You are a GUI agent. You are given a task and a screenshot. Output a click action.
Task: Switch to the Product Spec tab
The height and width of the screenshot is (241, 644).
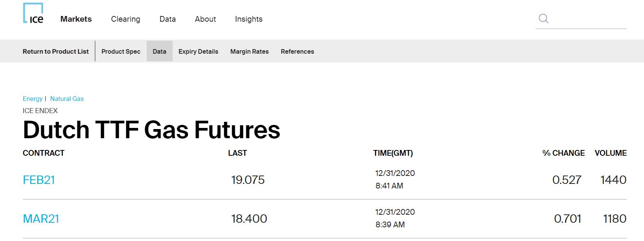121,51
